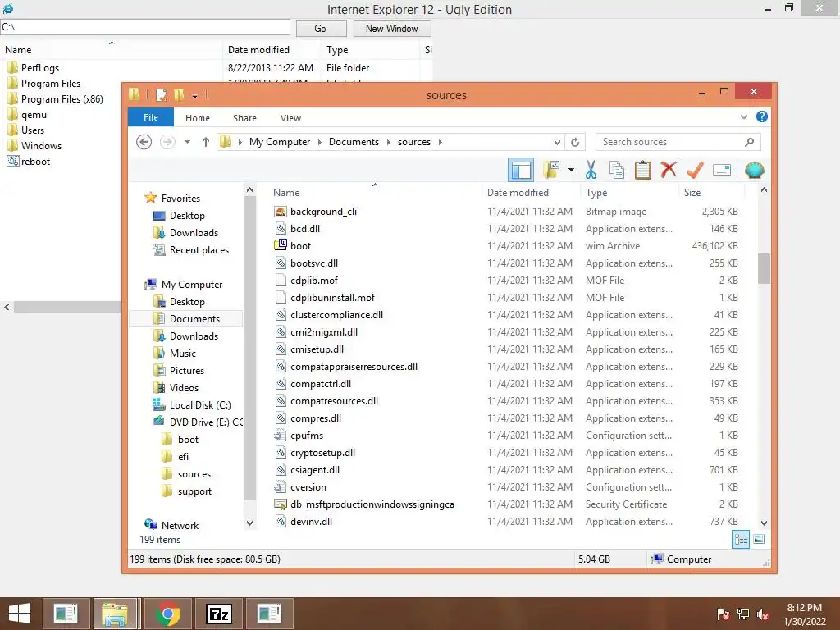The height and width of the screenshot is (630, 840).
Task: Select the background_cli bitmap file
Action: click(x=323, y=212)
